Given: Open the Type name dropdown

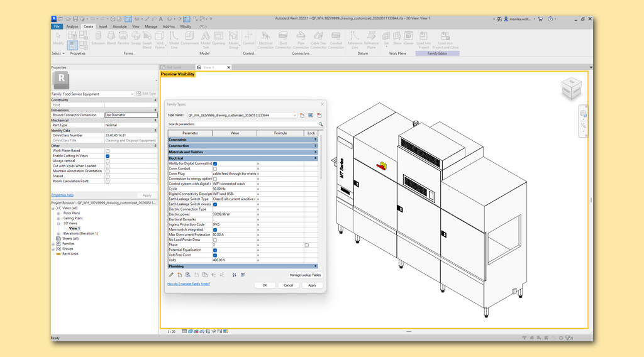Looking at the screenshot, I should [294, 115].
